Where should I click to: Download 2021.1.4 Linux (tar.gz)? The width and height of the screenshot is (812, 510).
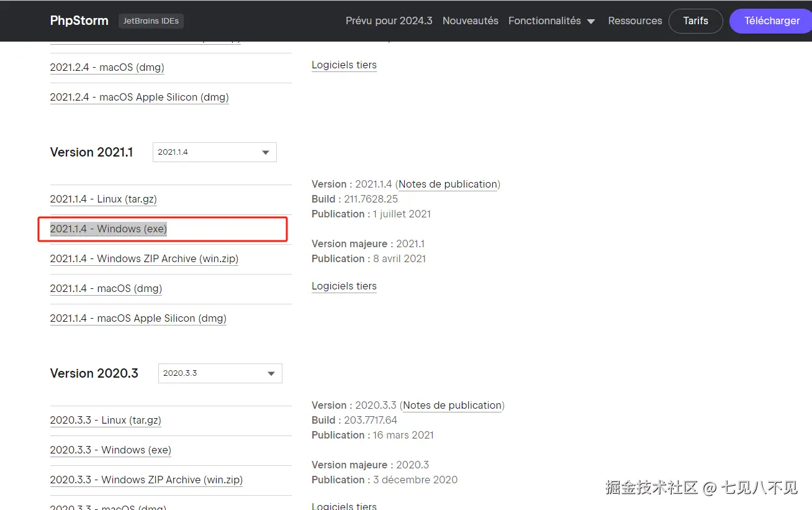104,199
